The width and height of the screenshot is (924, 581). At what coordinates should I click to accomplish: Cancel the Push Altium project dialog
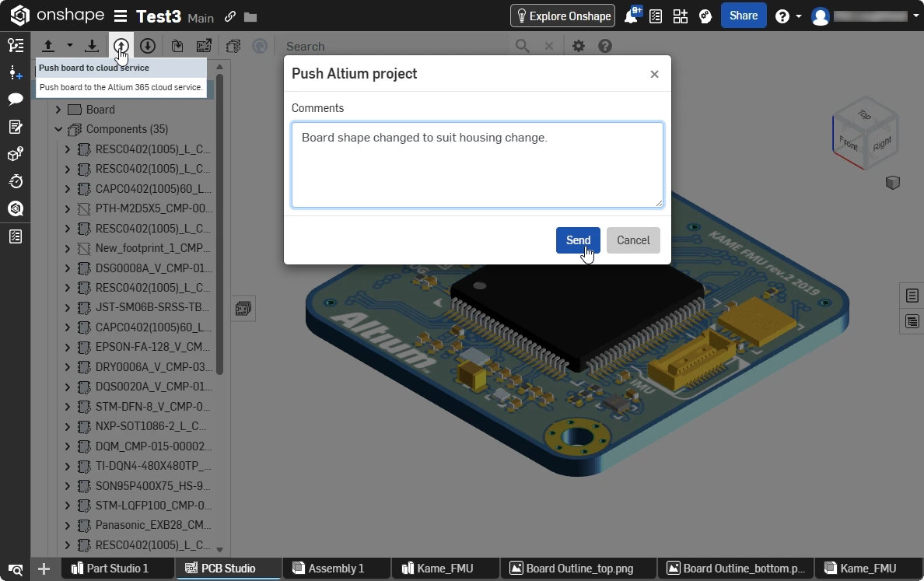[633, 240]
